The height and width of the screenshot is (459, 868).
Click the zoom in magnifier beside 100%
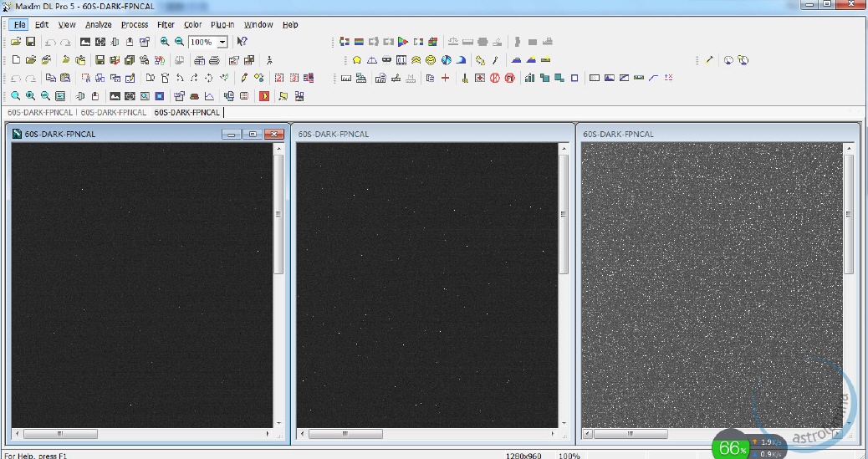pyautogui.click(x=165, y=42)
